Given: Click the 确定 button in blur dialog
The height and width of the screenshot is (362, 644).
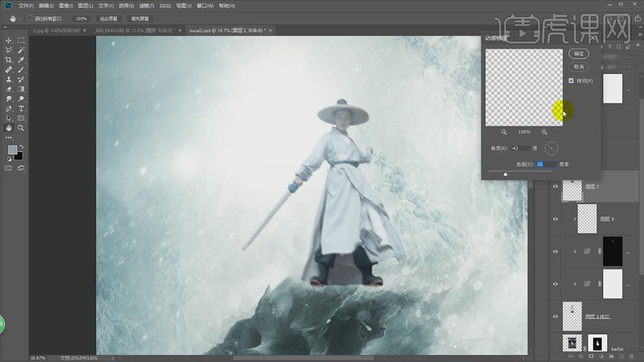Looking at the screenshot, I should [578, 53].
